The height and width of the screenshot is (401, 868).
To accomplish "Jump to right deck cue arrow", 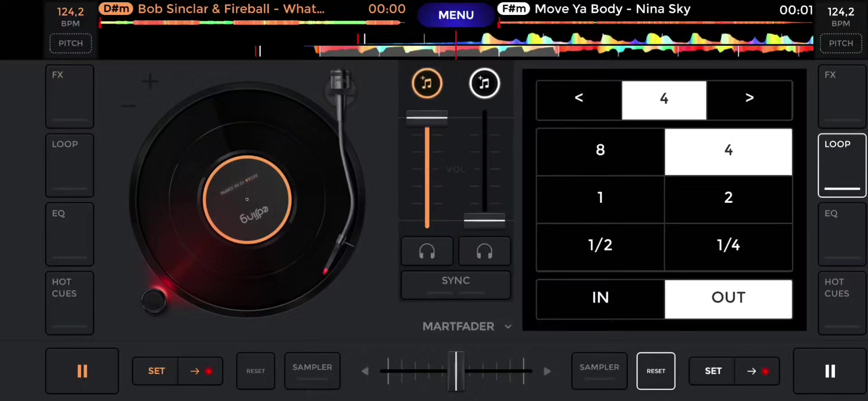I will tap(757, 371).
